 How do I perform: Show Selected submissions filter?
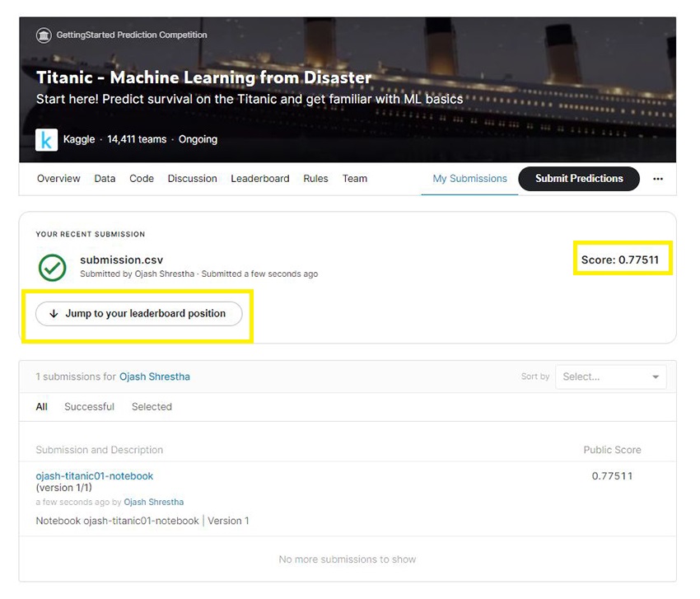pos(152,406)
